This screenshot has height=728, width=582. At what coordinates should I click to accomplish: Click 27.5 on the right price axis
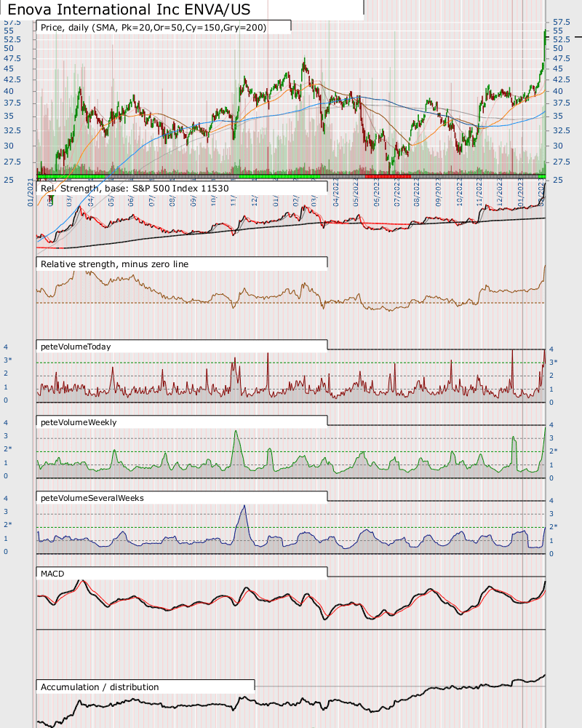point(561,162)
